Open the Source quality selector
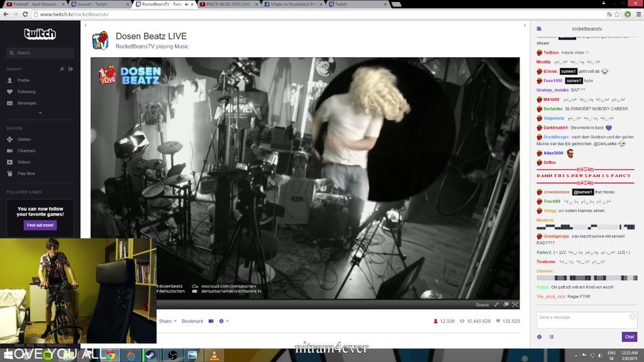The image size is (644, 362). 482,305
